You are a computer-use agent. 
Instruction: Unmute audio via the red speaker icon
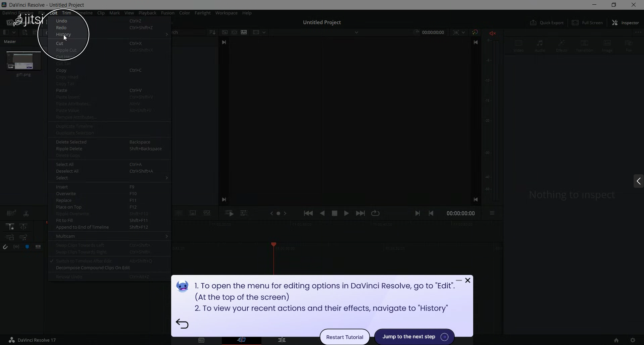click(x=492, y=33)
